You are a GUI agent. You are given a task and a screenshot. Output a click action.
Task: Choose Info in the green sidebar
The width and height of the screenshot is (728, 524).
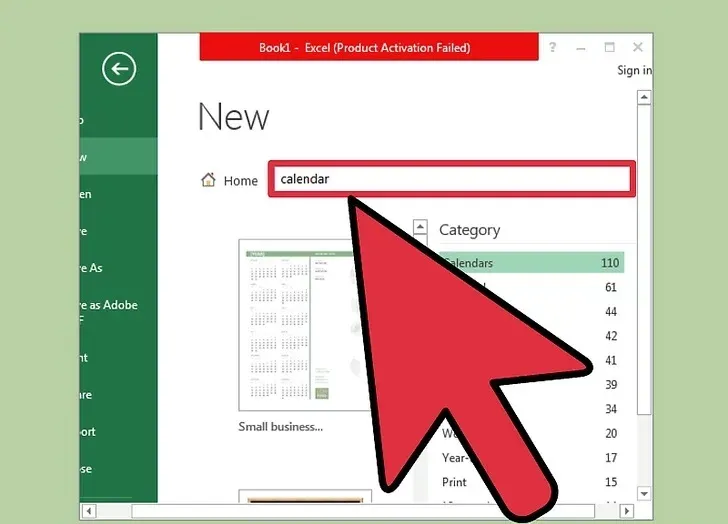[x=118, y=120]
